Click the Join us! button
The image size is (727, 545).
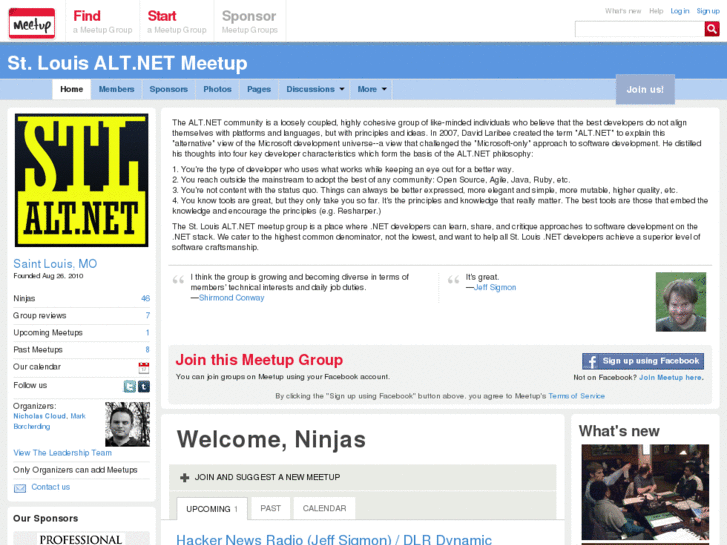[x=645, y=90]
